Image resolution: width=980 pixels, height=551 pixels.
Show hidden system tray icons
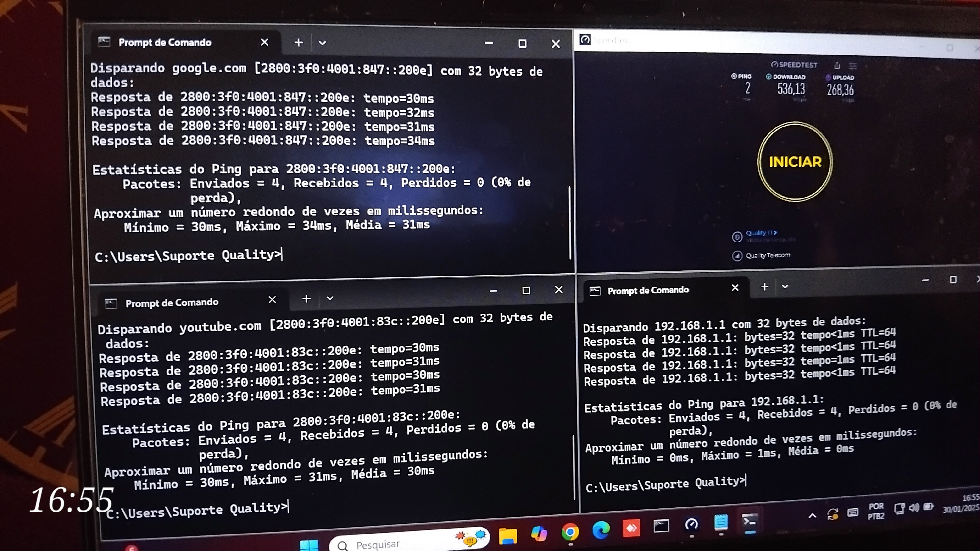(812, 516)
